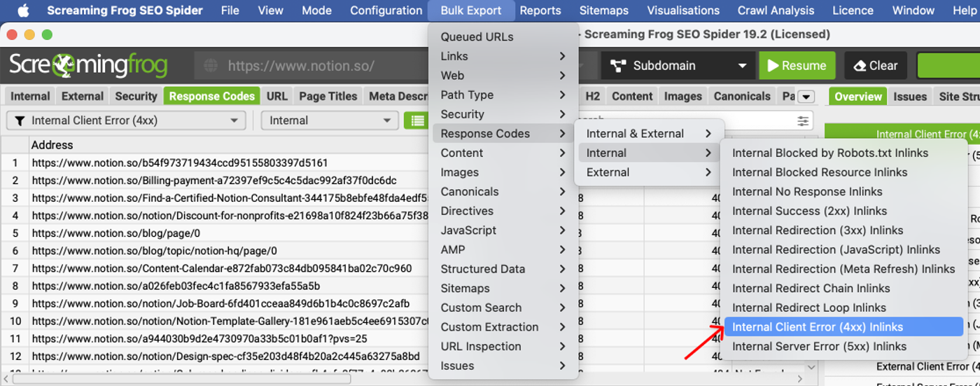
Task: Switch to the Page Titles tab
Action: click(x=328, y=97)
